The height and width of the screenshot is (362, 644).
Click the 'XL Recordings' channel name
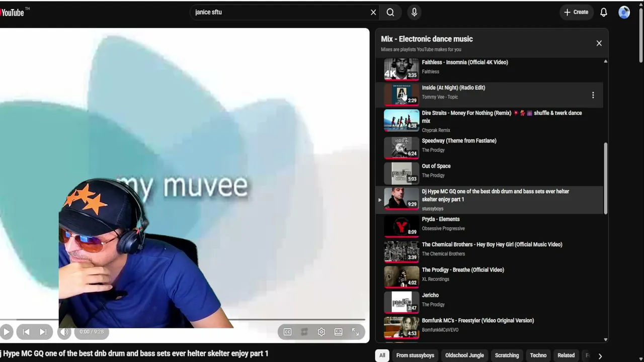click(436, 280)
